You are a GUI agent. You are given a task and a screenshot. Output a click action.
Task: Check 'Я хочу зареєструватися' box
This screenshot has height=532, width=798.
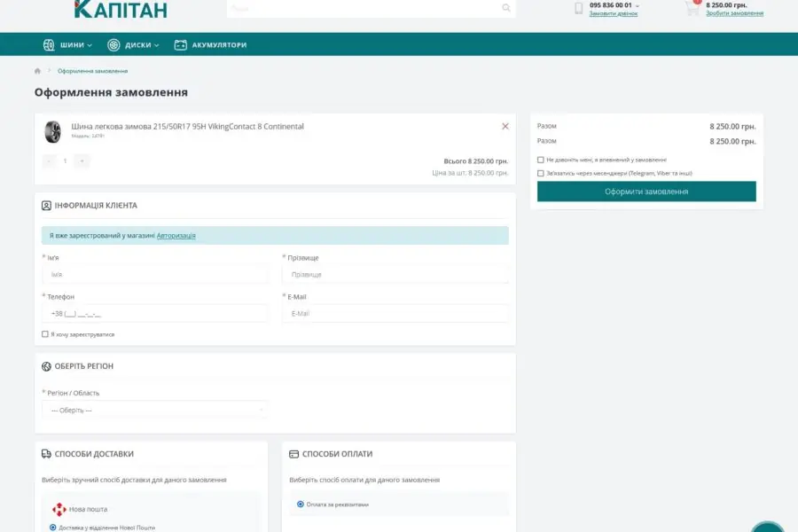coord(45,334)
